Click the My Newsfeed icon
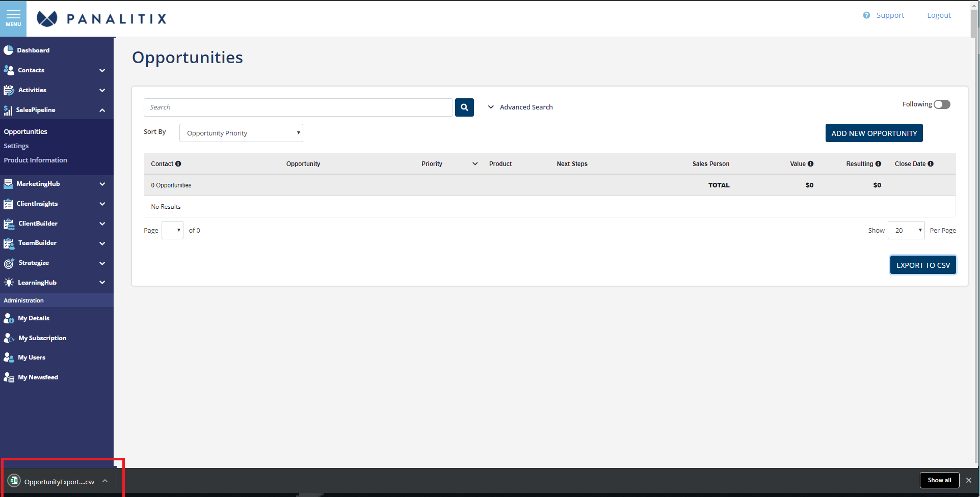Image resolution: width=980 pixels, height=497 pixels. tap(9, 377)
